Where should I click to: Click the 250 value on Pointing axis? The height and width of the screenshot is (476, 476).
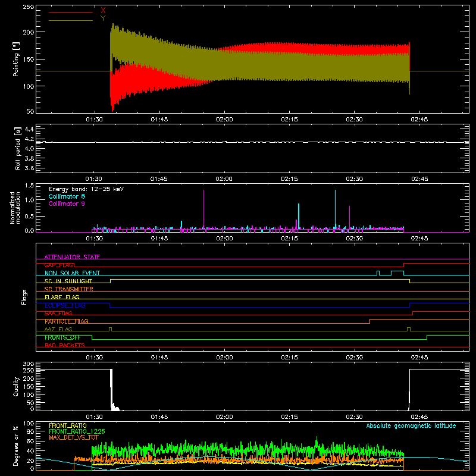(x=29, y=7)
